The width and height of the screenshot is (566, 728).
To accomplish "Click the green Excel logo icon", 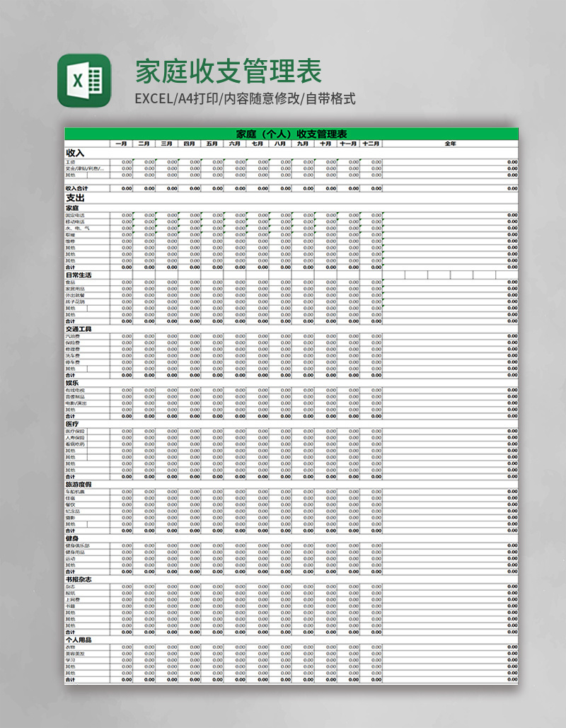I will coord(84,81).
